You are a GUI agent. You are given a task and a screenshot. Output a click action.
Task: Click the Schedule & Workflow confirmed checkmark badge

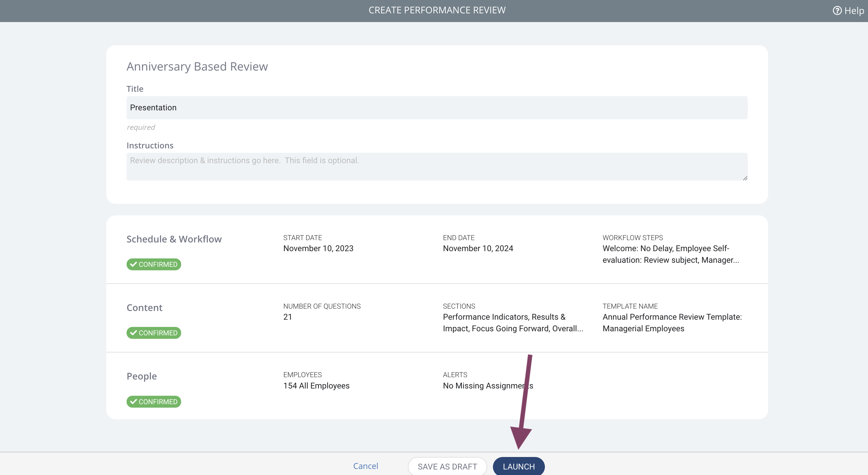tap(154, 264)
